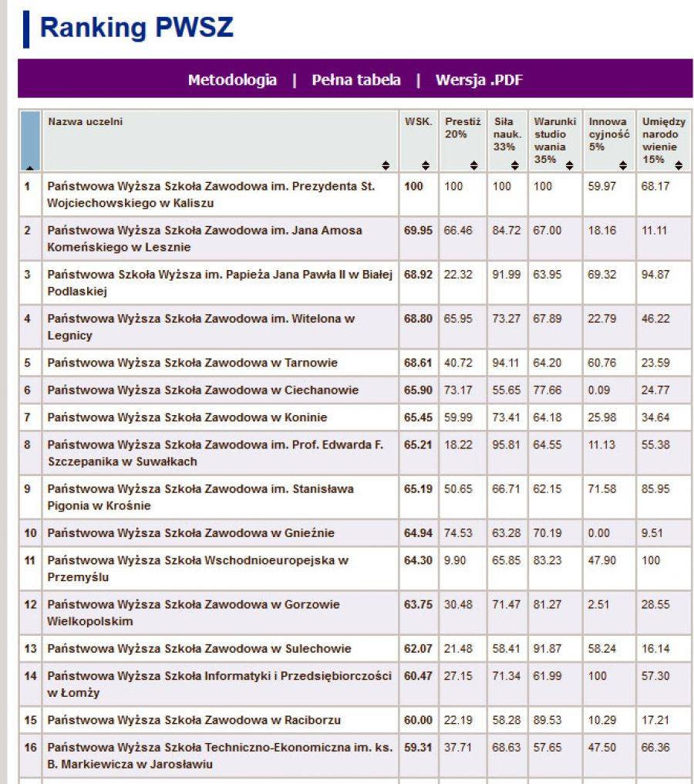Select the PWSZ w Kaliszu school name
Image resolution: width=694 pixels, height=784 pixels.
211,194
